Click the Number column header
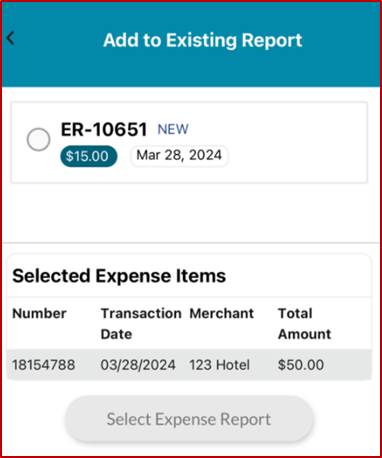 [39, 314]
